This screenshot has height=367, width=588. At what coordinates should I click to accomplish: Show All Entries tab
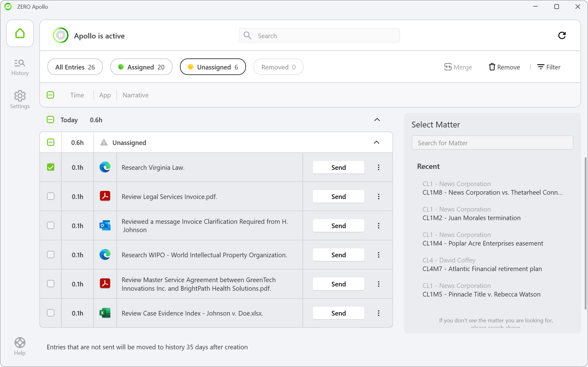tap(75, 67)
